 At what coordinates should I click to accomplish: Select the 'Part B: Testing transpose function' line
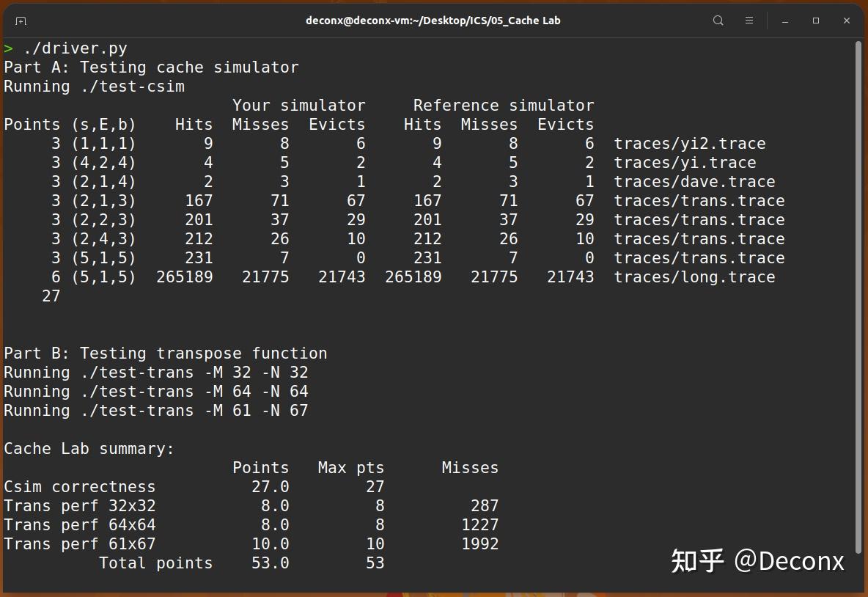pos(165,353)
